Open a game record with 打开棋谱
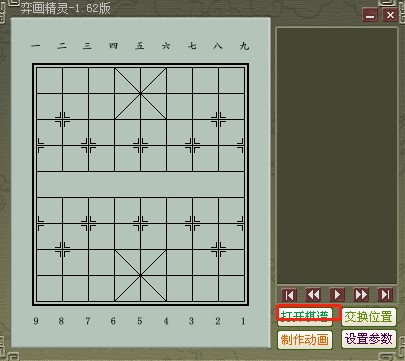The height and width of the screenshot is (361, 405). pos(305,316)
